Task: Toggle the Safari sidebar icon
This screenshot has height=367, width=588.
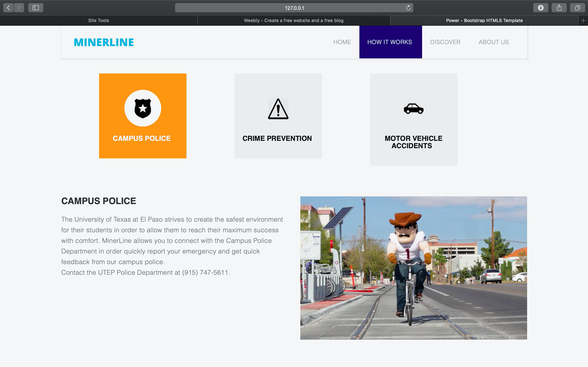Action: 36,8
